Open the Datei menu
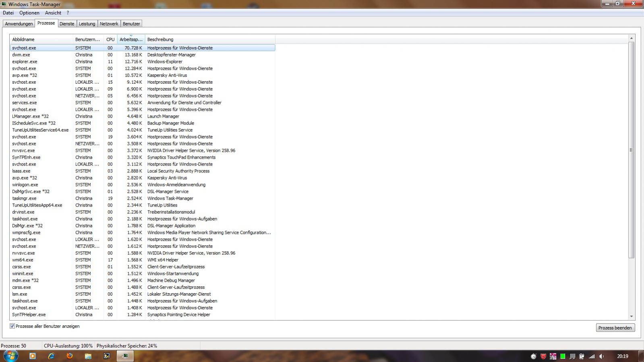Image resolution: width=644 pixels, height=362 pixels. [x=8, y=13]
